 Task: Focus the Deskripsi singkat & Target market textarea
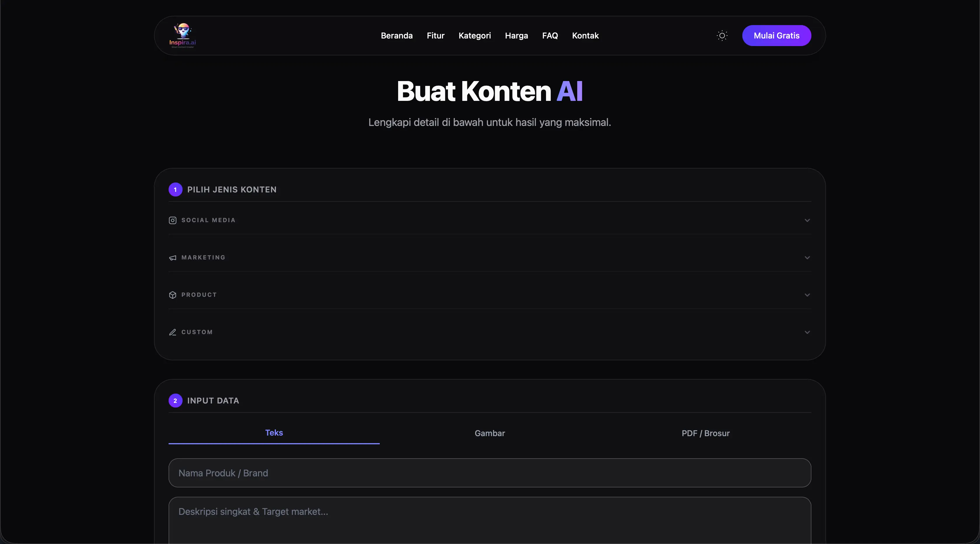490,520
